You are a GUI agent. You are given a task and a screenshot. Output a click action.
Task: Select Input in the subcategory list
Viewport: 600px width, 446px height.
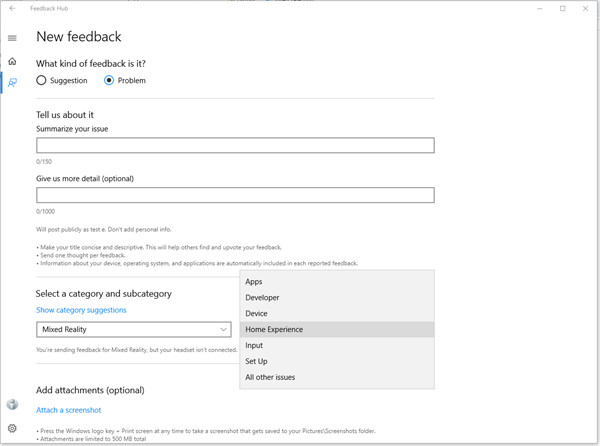(254, 346)
